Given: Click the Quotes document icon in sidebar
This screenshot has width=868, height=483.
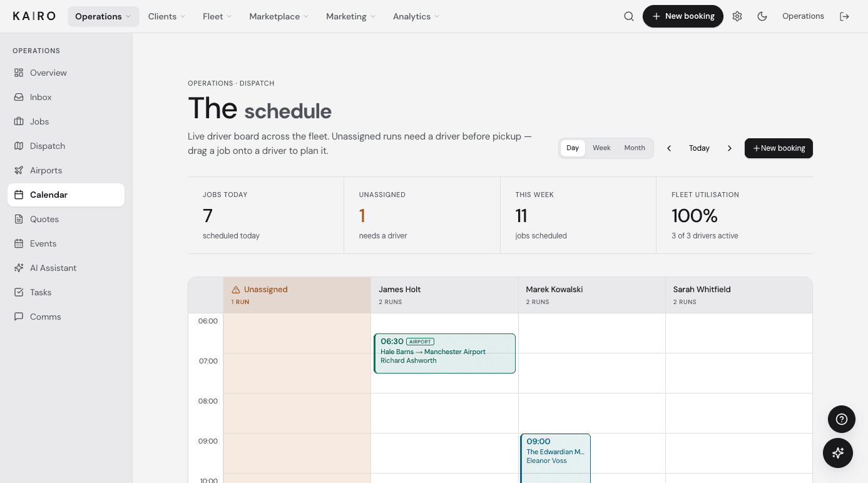Looking at the screenshot, I should point(19,219).
